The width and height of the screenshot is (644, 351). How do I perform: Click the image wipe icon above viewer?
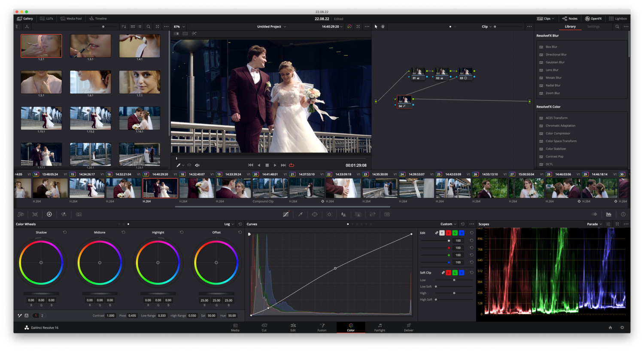pyautogui.click(x=176, y=34)
